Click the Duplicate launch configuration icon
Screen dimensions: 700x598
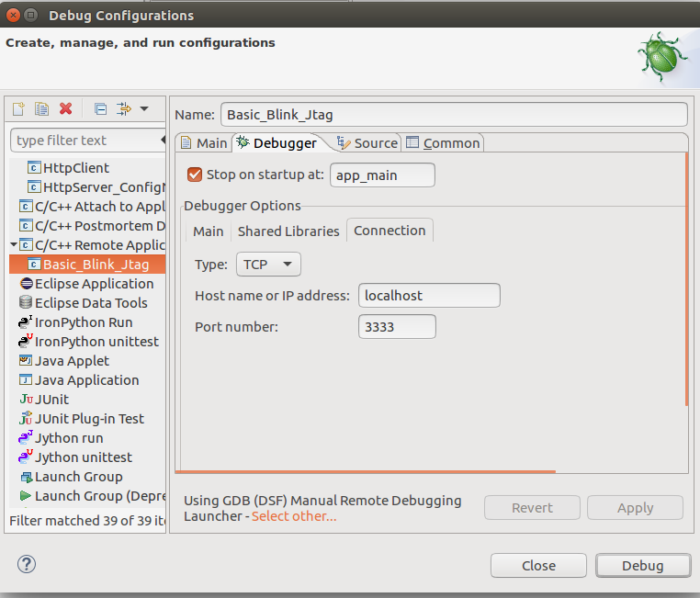point(41,109)
